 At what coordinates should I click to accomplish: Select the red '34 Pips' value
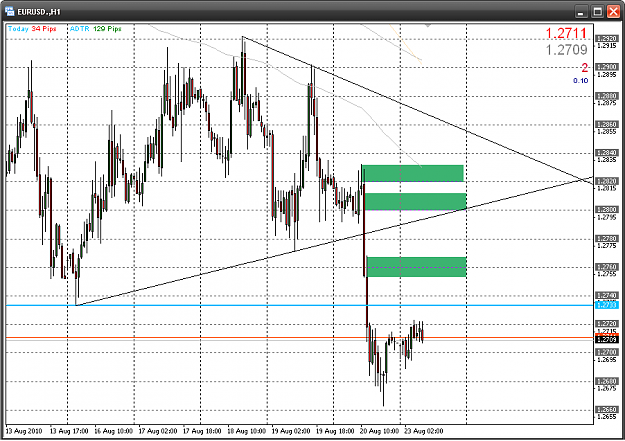(x=44, y=29)
